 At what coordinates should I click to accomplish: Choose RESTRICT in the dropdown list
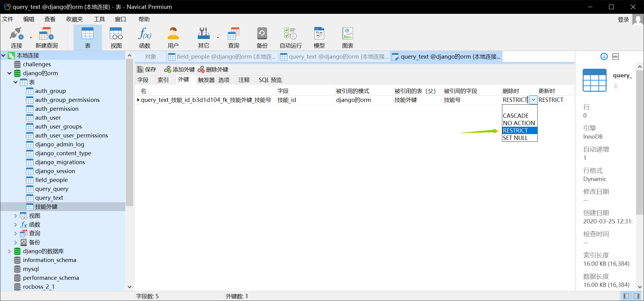[519, 130]
